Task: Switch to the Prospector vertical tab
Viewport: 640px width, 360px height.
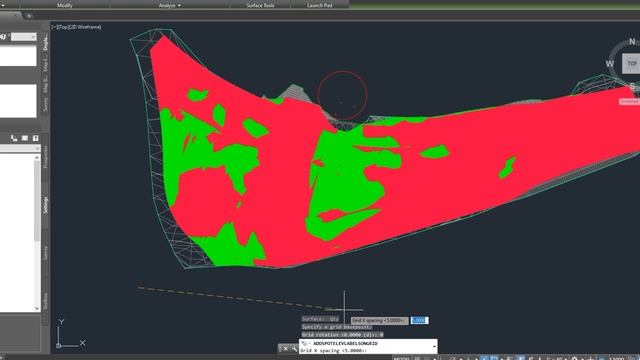Action: tap(45, 157)
